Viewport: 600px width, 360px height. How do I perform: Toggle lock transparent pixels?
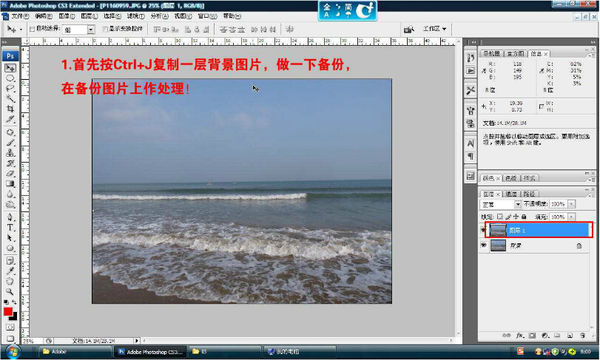click(500, 217)
